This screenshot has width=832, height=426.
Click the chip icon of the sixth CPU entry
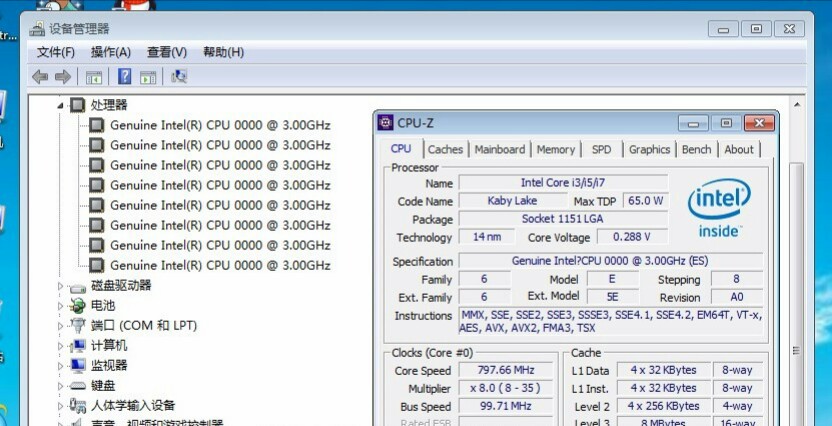coord(96,225)
